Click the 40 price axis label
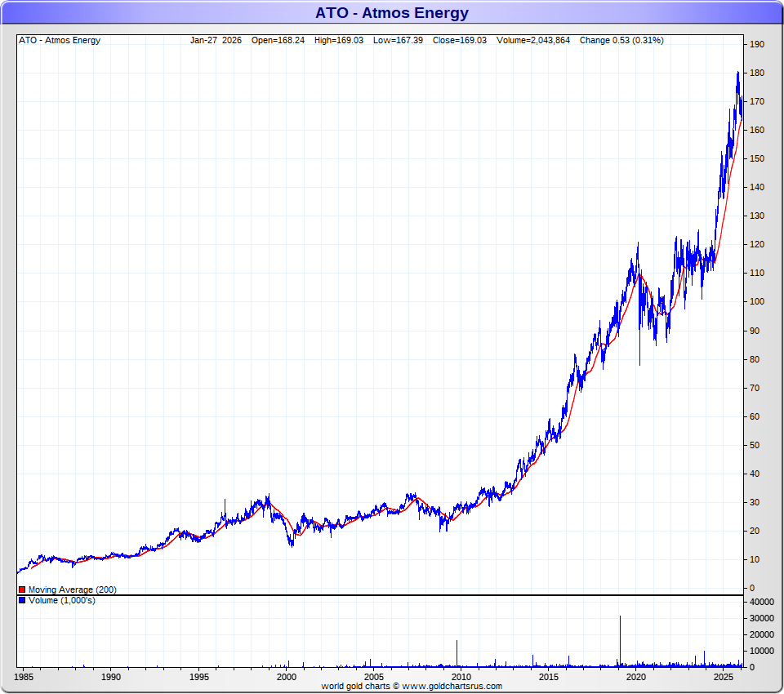The height and width of the screenshot is (694, 784). pos(755,474)
